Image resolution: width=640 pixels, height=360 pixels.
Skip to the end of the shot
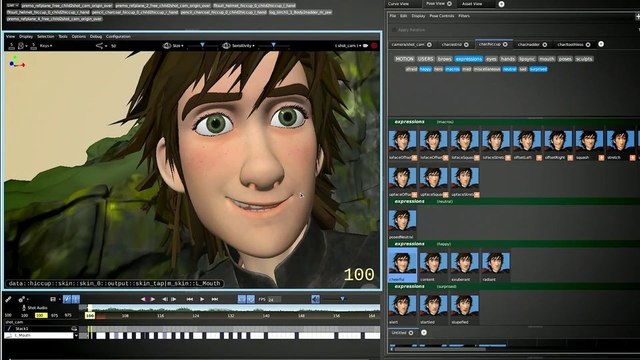(215, 299)
